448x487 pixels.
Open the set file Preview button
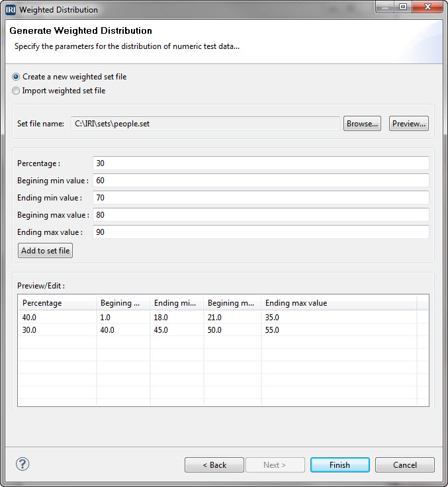coord(408,124)
